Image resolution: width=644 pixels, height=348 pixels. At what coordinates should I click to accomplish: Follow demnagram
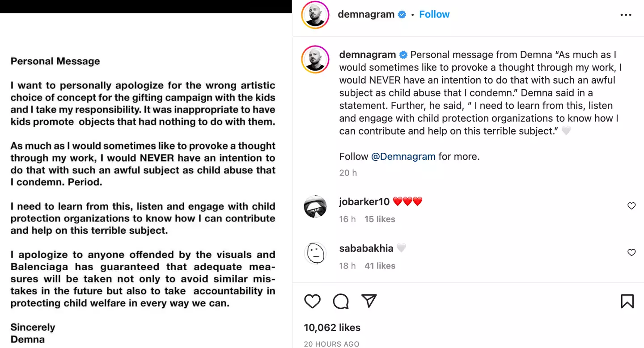click(434, 14)
